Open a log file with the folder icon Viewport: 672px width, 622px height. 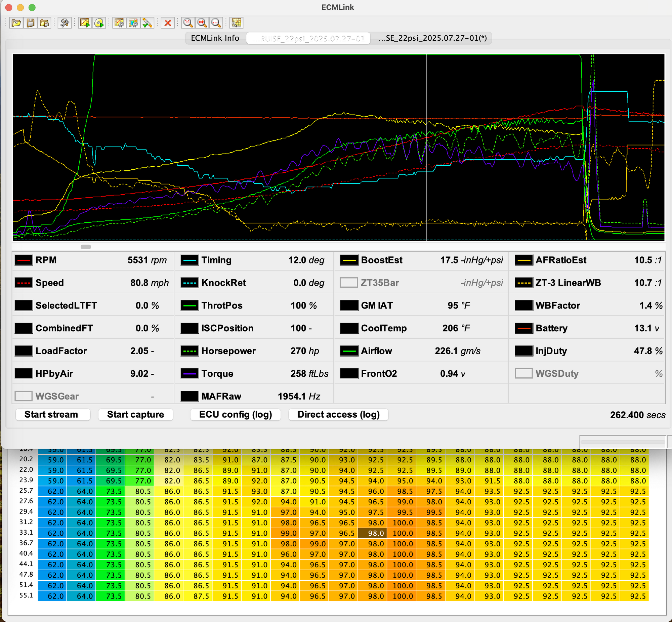pyautogui.click(x=16, y=23)
